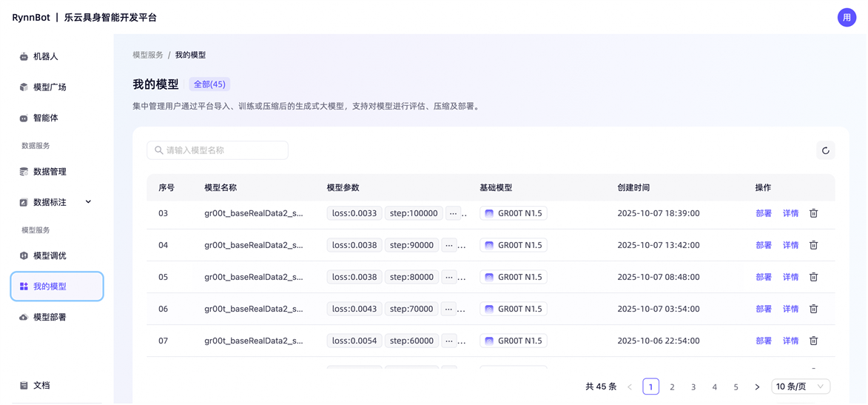Show more parameters for row 03
Viewport: 868px width, 405px height.
coord(454,213)
